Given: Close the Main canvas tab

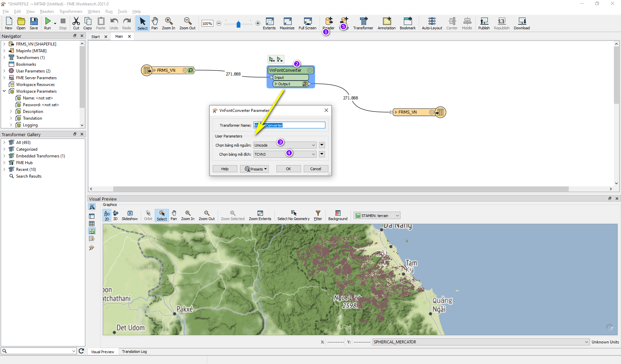Looking at the screenshot, I should 129,36.
